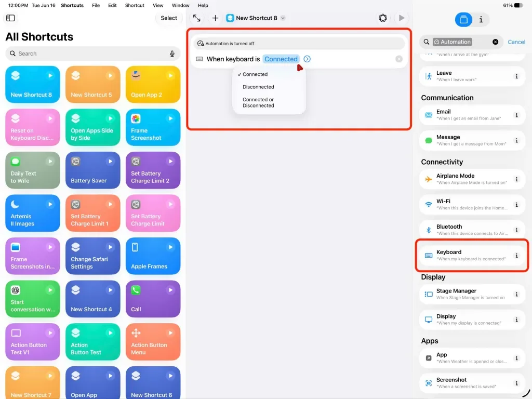The image size is (532, 399).
Task: Open the Help menu
Action: (x=203, y=5)
